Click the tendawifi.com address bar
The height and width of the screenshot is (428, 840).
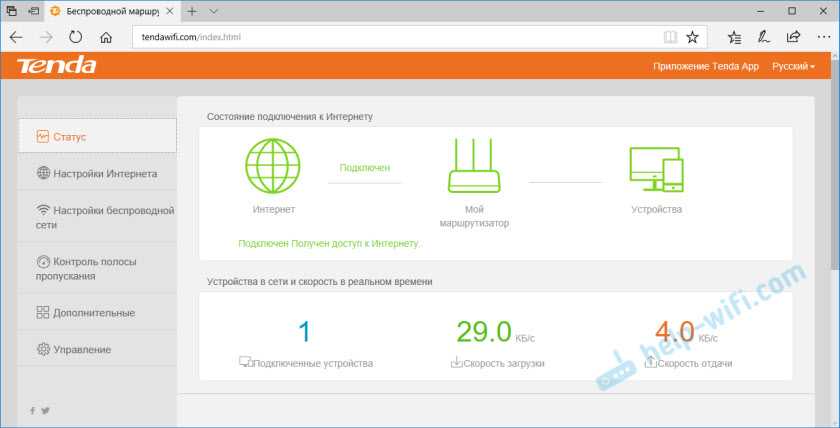pos(400,37)
